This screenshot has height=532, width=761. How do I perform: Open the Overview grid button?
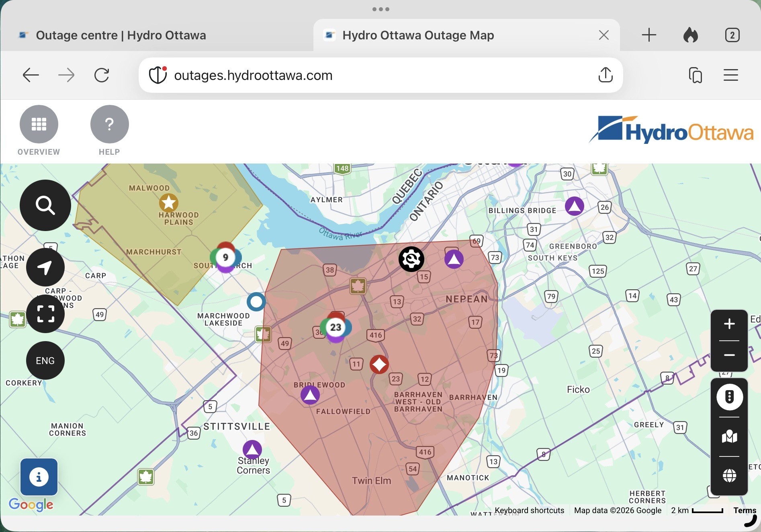tap(39, 124)
